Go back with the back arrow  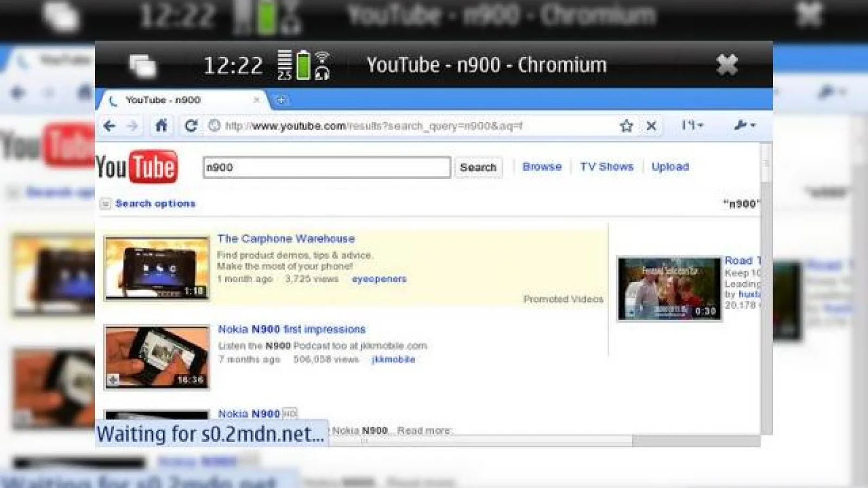110,126
